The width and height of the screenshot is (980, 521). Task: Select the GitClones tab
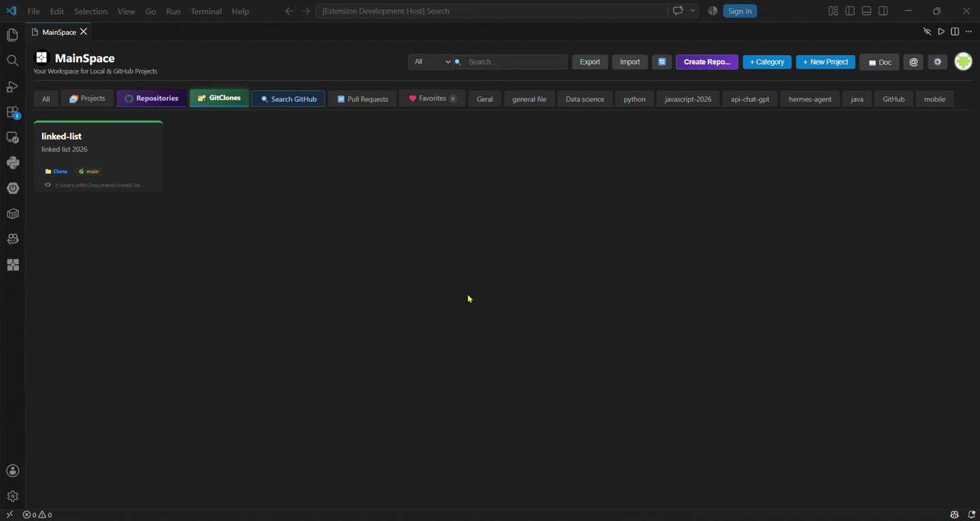click(220, 98)
